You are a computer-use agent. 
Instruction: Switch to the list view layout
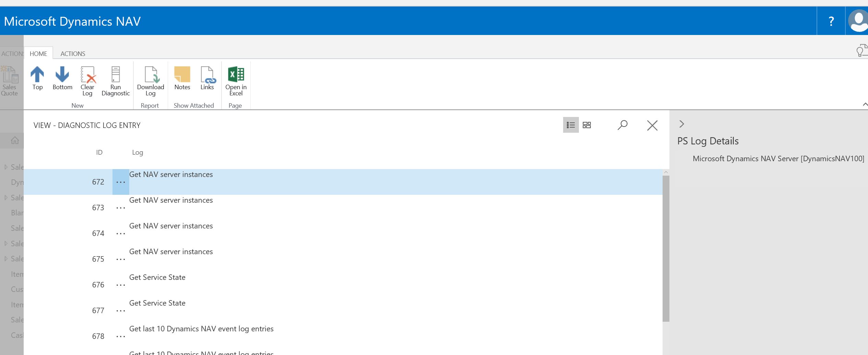pyautogui.click(x=570, y=125)
